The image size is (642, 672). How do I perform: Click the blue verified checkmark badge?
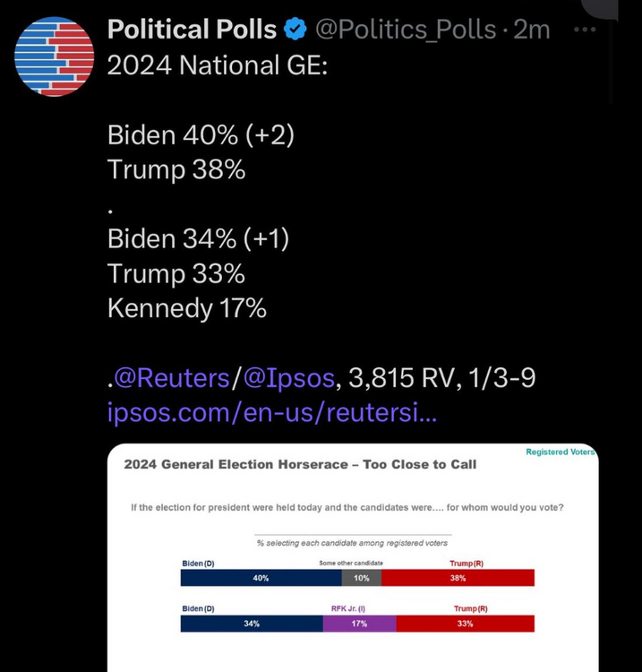(x=295, y=30)
